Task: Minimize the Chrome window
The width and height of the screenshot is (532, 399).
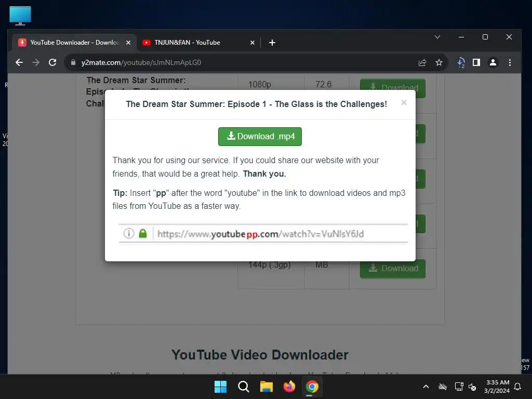Action: coord(461,37)
